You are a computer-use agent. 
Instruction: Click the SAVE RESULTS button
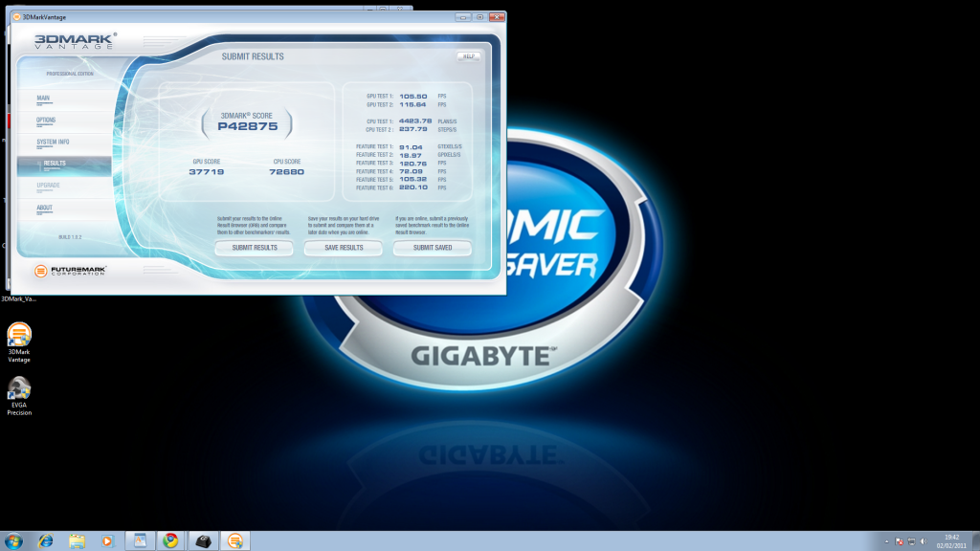[344, 248]
